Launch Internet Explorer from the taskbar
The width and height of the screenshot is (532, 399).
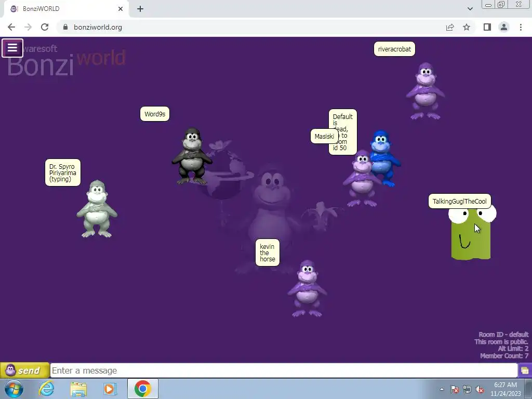46,389
